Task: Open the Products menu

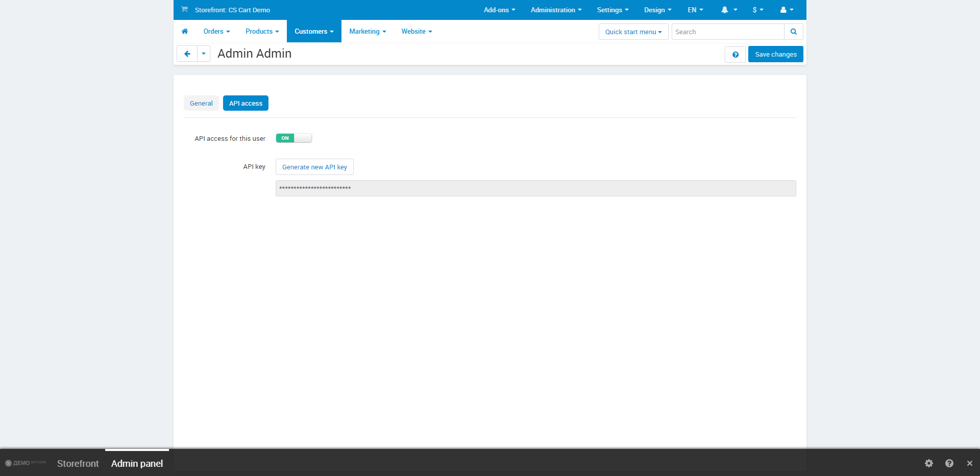Action: pos(262,31)
